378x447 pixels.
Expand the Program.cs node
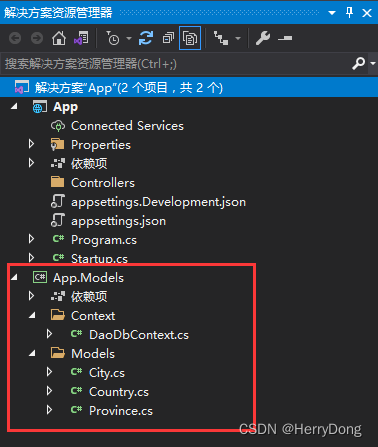[x=31, y=239]
